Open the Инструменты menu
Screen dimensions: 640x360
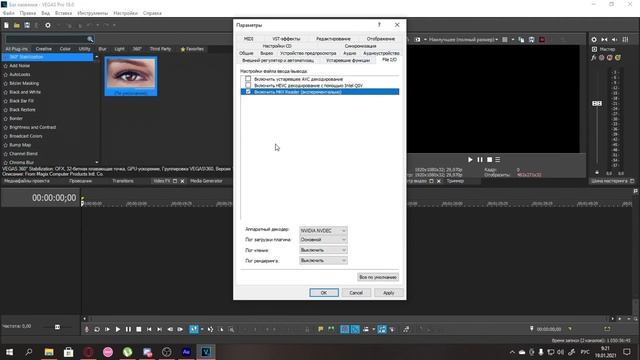[x=93, y=13]
